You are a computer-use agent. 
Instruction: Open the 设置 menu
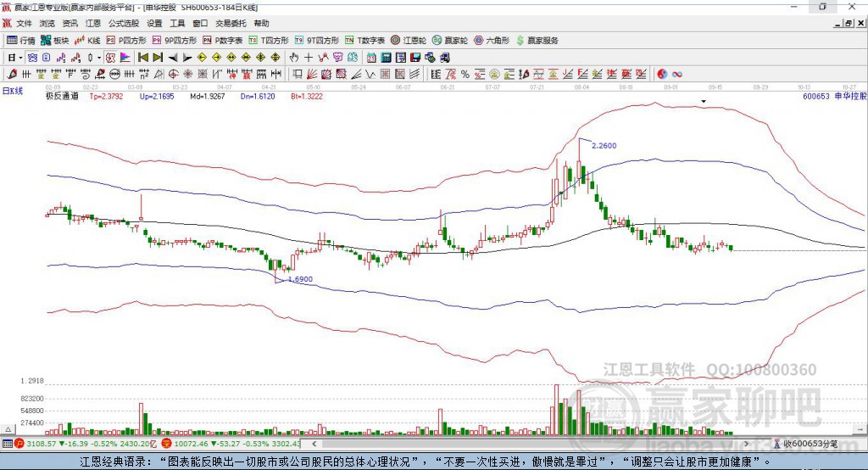coord(154,23)
